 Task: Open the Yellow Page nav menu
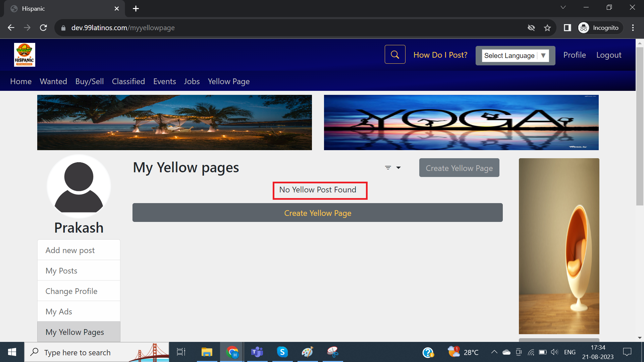tap(228, 81)
